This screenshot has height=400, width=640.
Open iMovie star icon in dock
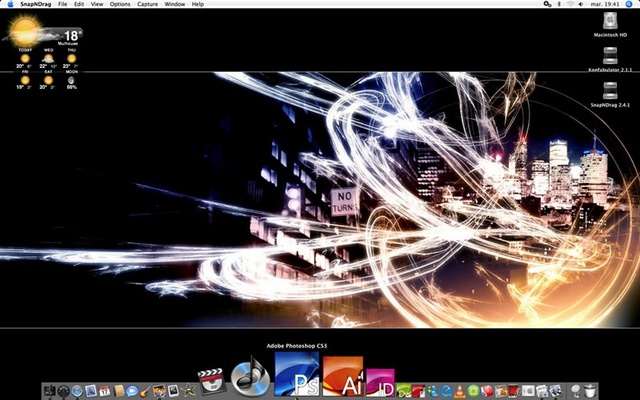coord(188,391)
